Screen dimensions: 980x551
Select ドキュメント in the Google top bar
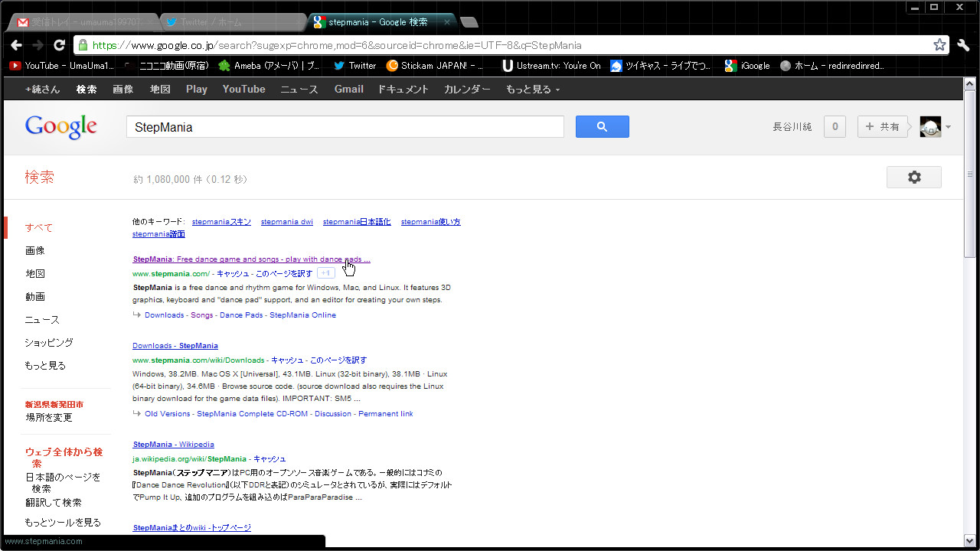(x=403, y=90)
